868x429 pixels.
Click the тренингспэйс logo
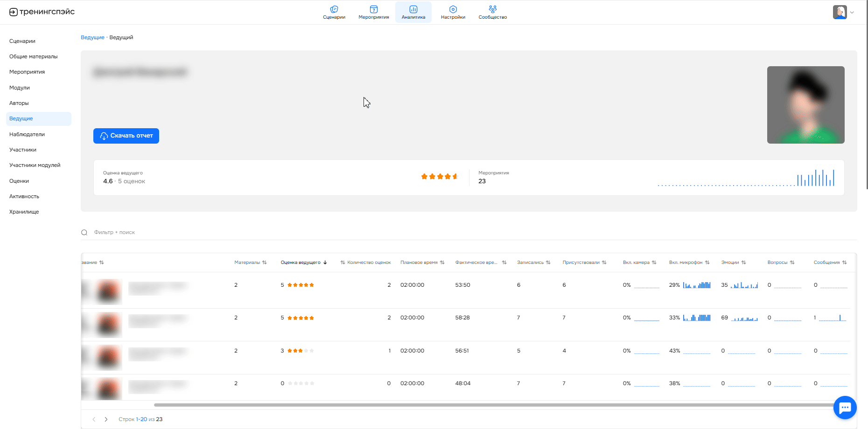[42, 12]
